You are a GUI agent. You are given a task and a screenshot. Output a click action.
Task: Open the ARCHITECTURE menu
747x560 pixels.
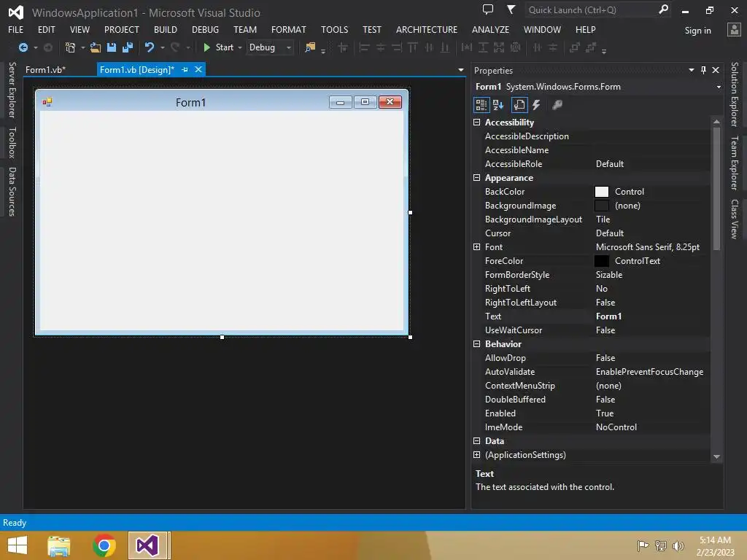(426, 29)
